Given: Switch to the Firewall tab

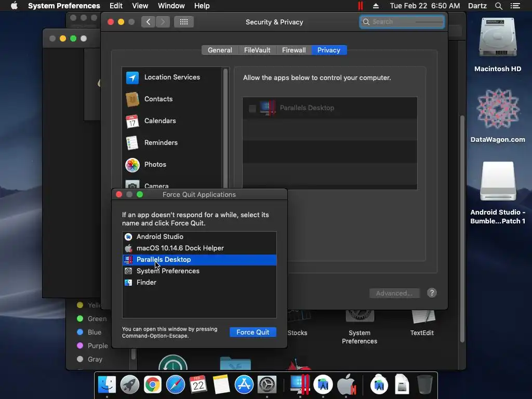Looking at the screenshot, I should pos(294,50).
